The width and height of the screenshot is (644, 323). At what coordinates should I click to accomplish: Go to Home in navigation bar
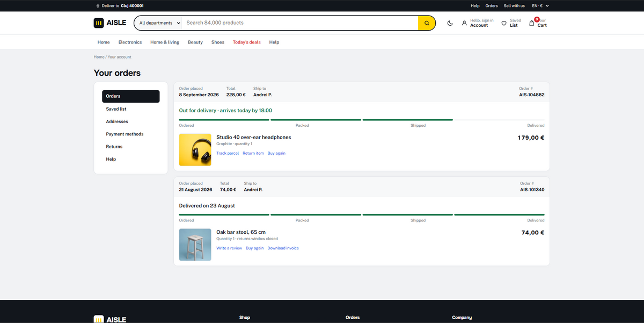[104, 42]
